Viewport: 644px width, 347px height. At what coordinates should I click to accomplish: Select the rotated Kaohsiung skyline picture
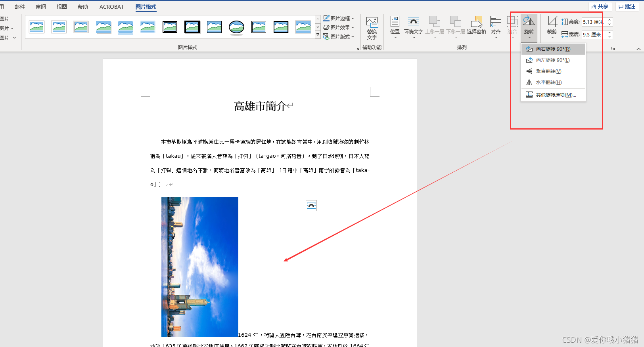[200, 267]
